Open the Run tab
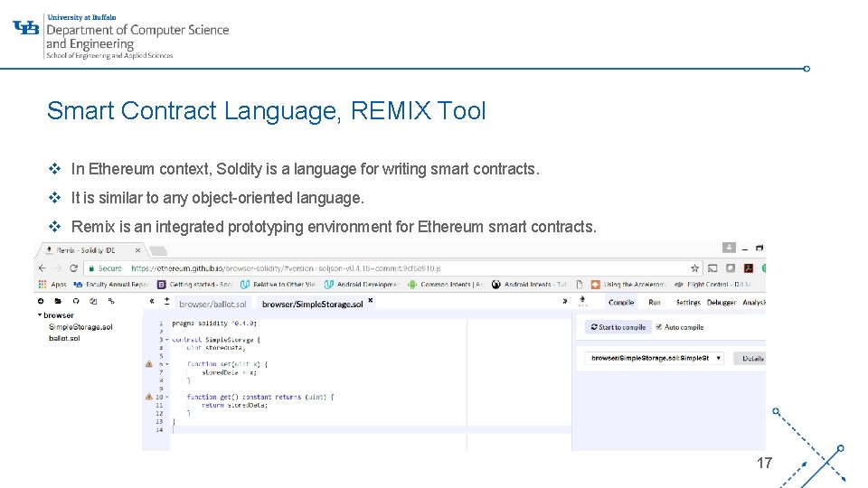This screenshot has width=868, height=488. click(x=655, y=303)
